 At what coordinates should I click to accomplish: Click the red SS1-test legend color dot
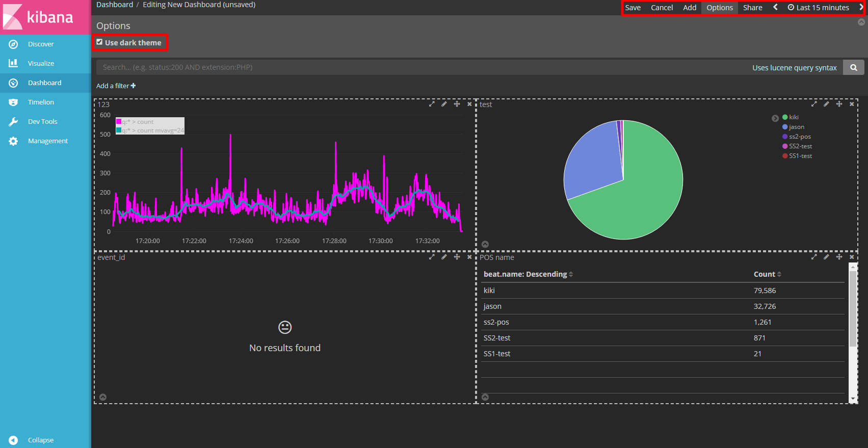point(785,156)
